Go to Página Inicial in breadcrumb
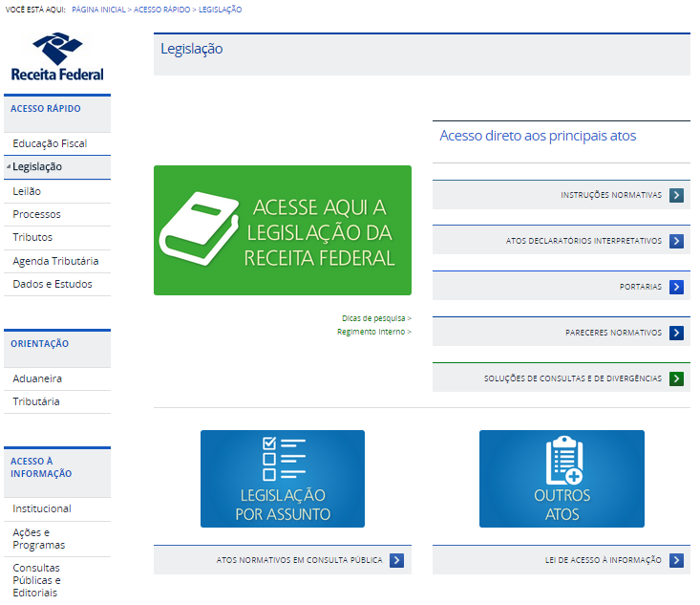 click(98, 10)
